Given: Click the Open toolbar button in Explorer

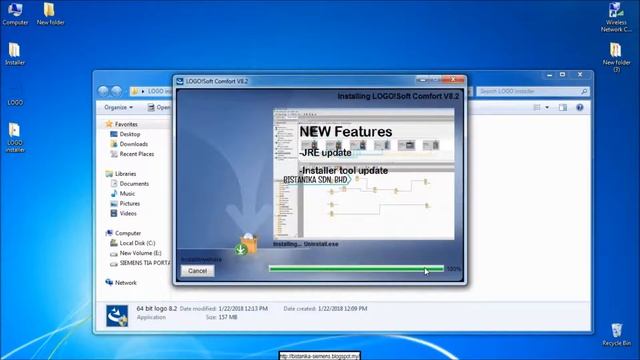Looking at the screenshot, I should click(159, 107).
